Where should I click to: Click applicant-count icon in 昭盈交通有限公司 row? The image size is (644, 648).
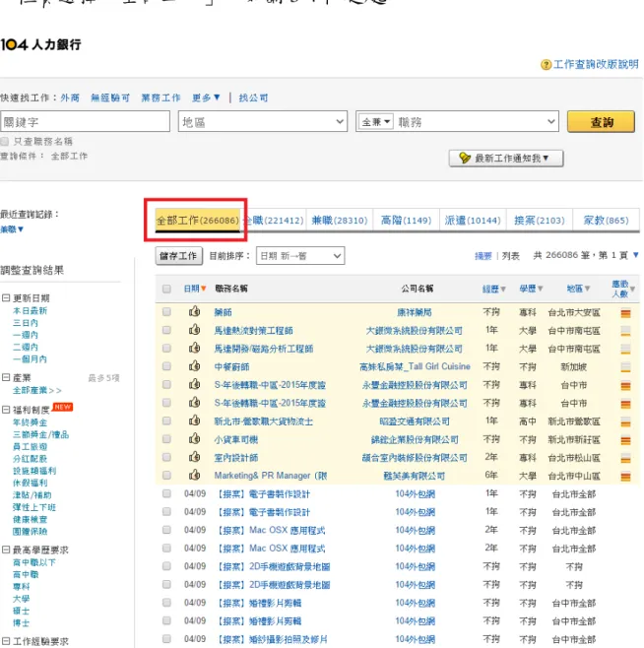point(625,421)
